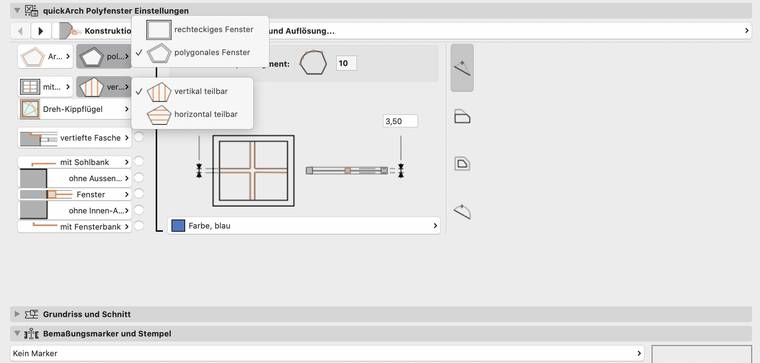Toggle radio button beside mit Sohlbank
760x363 pixels.
[x=139, y=161]
